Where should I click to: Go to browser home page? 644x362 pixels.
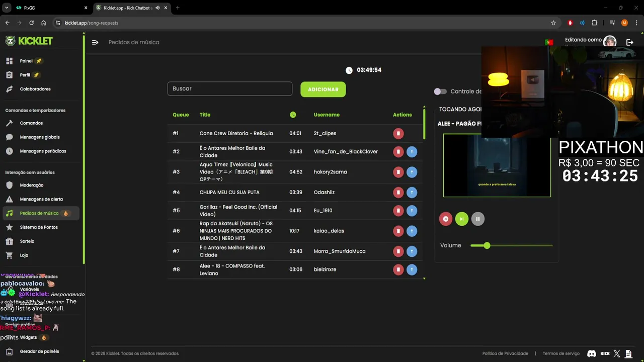(44, 23)
